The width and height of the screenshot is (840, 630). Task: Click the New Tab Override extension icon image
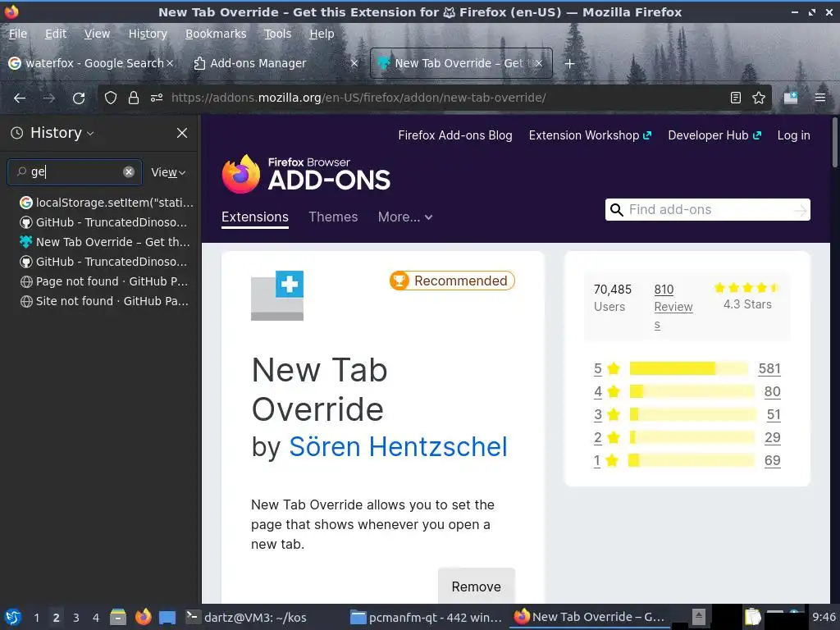[277, 295]
